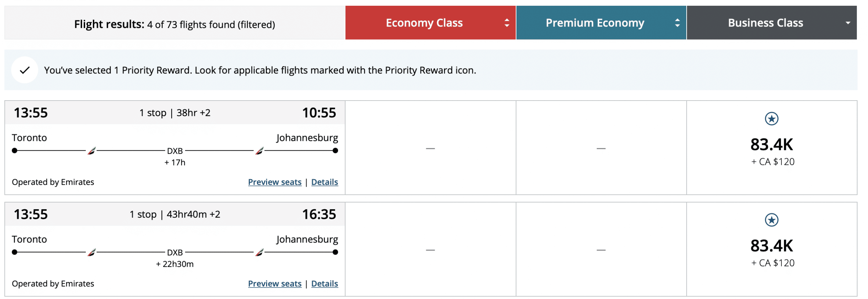
Task: Choose 83.4K business fare on 43hr40m flight
Action: point(771,246)
